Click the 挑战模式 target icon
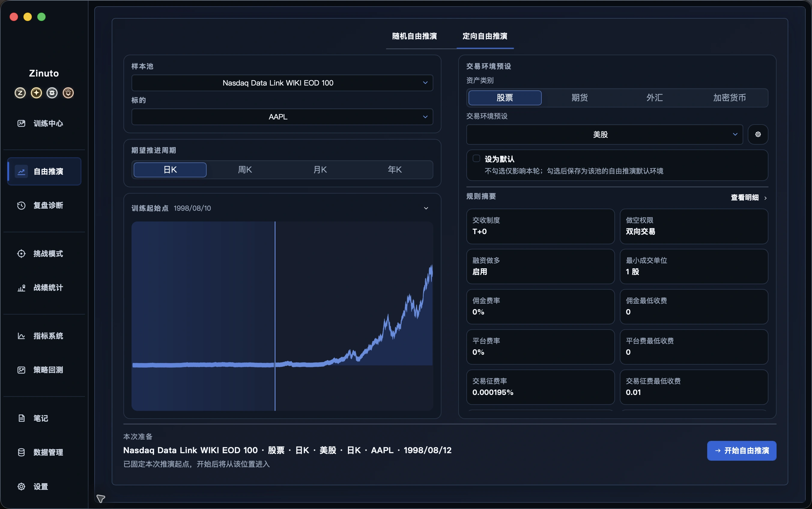The width and height of the screenshot is (812, 509). [x=21, y=254]
